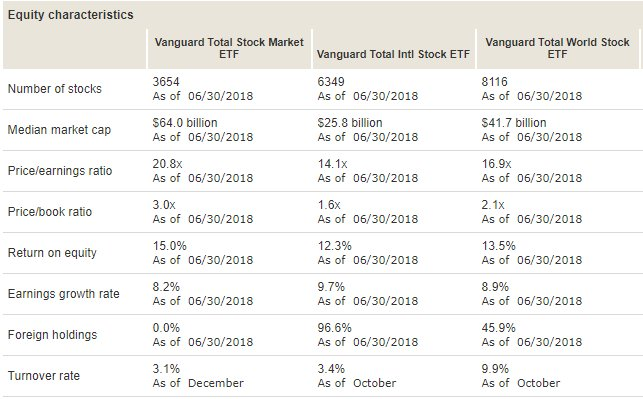Click the 3654 number of stocks value
Viewport: 643px width, 399px height.
tap(166, 82)
